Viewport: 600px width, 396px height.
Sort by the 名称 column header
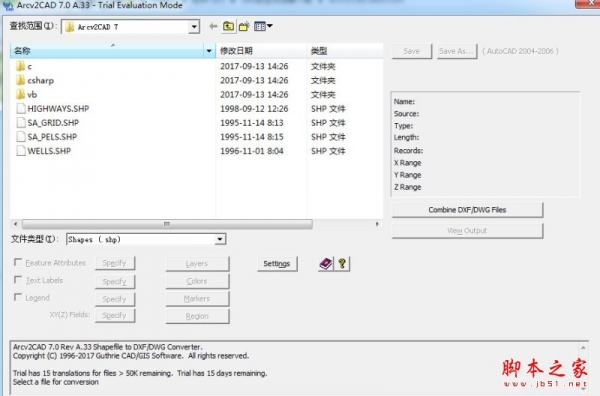click(107, 51)
